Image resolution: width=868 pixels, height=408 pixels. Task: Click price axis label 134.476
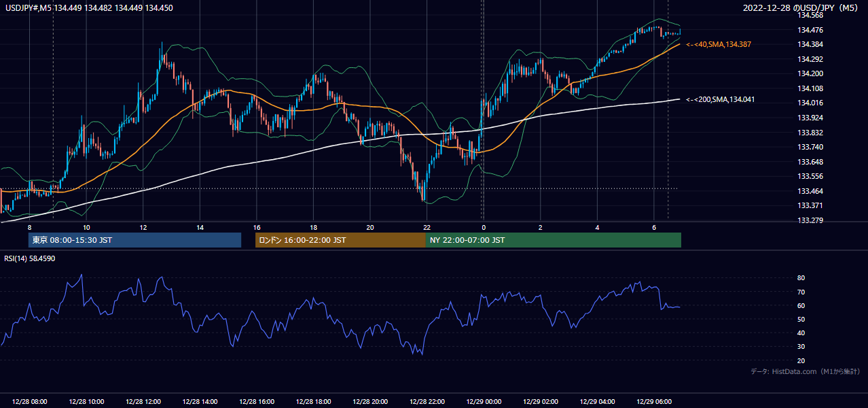click(x=811, y=30)
